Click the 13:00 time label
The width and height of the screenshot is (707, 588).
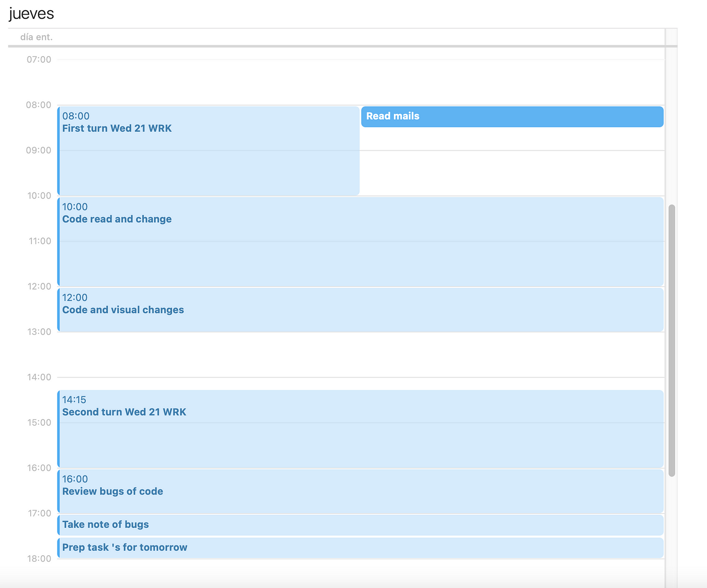pos(39,332)
